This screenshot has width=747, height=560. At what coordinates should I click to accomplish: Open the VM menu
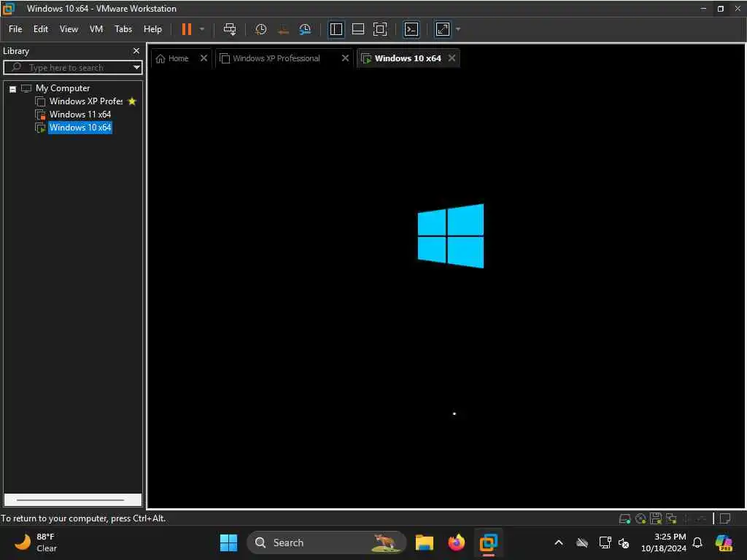(96, 29)
